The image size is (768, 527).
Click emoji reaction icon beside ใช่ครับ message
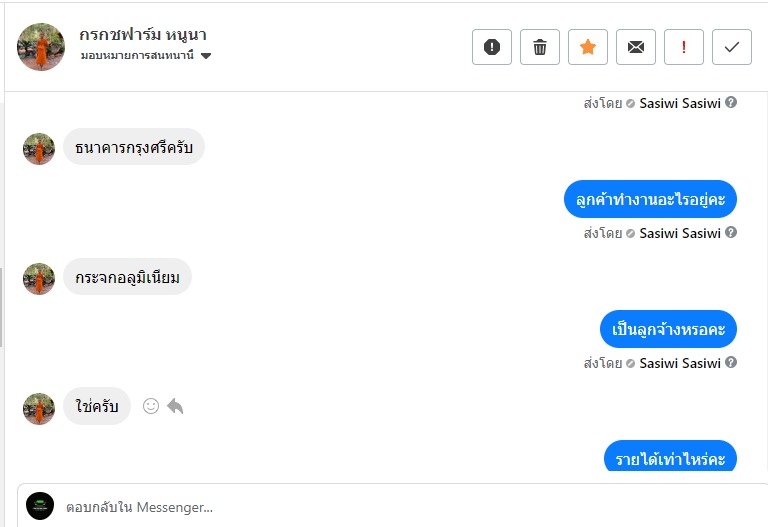pyautogui.click(x=151, y=406)
